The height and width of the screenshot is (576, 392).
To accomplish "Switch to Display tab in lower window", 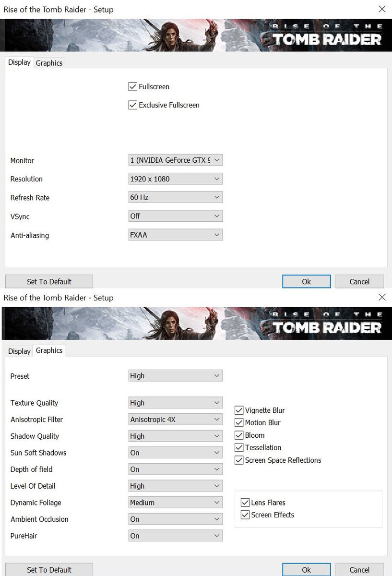I will 19,351.
